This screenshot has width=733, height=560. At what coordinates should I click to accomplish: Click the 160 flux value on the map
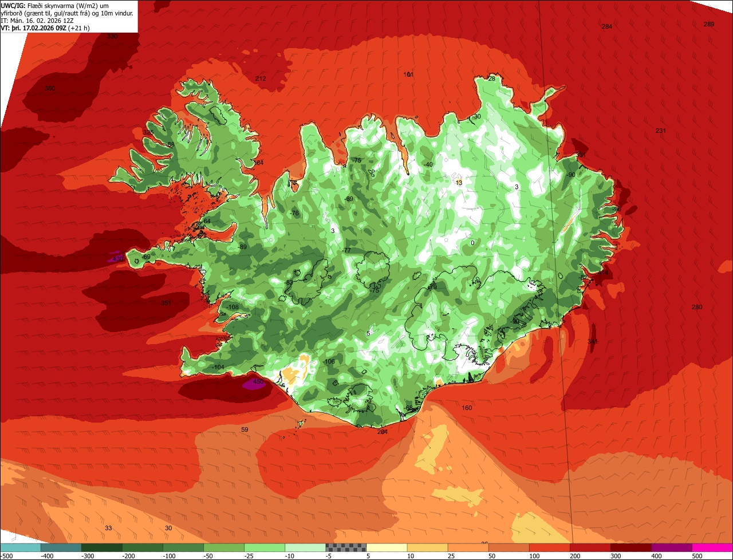coord(467,408)
